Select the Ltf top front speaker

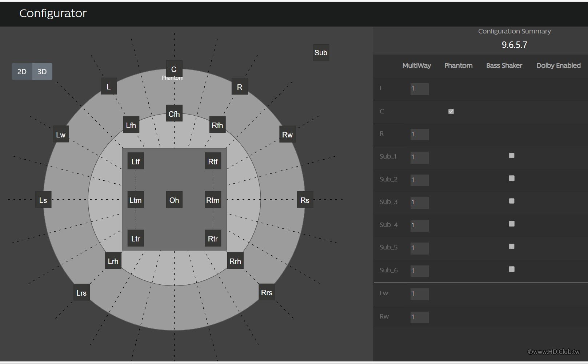click(136, 161)
